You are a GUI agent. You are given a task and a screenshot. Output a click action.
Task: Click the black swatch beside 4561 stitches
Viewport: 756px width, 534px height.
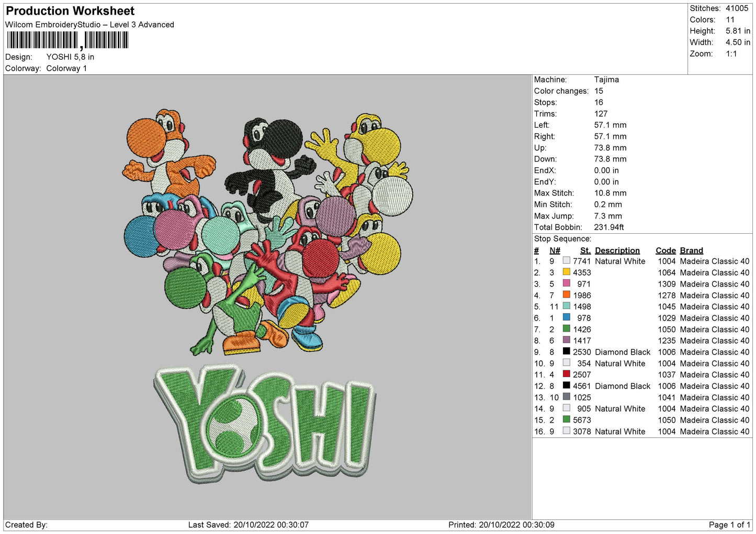[x=566, y=385]
